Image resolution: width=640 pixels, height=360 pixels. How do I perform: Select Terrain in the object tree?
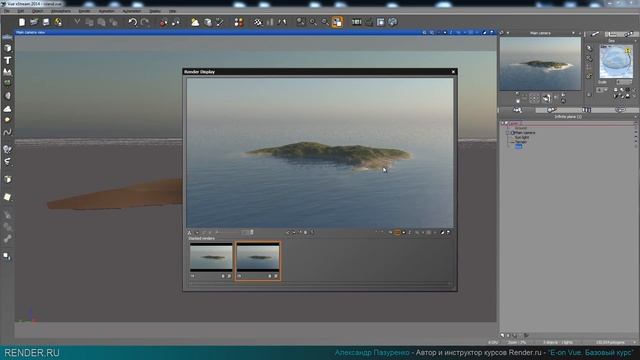521,142
